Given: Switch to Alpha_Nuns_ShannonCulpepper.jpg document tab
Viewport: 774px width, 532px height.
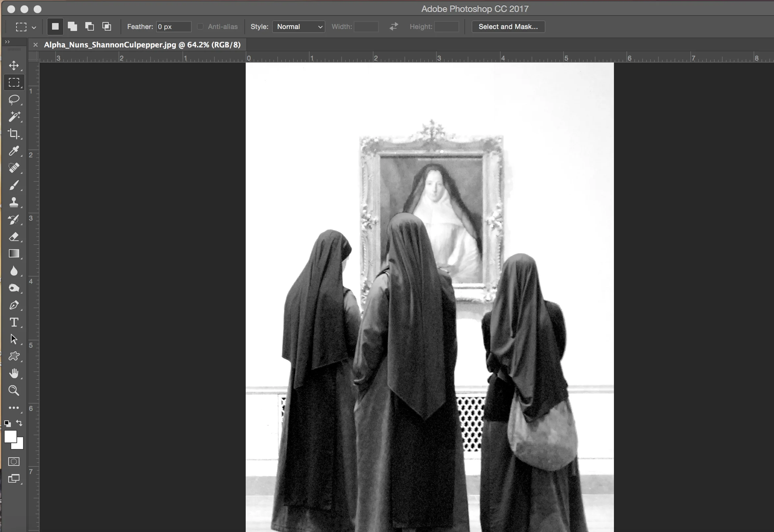Looking at the screenshot, I should click(x=142, y=45).
